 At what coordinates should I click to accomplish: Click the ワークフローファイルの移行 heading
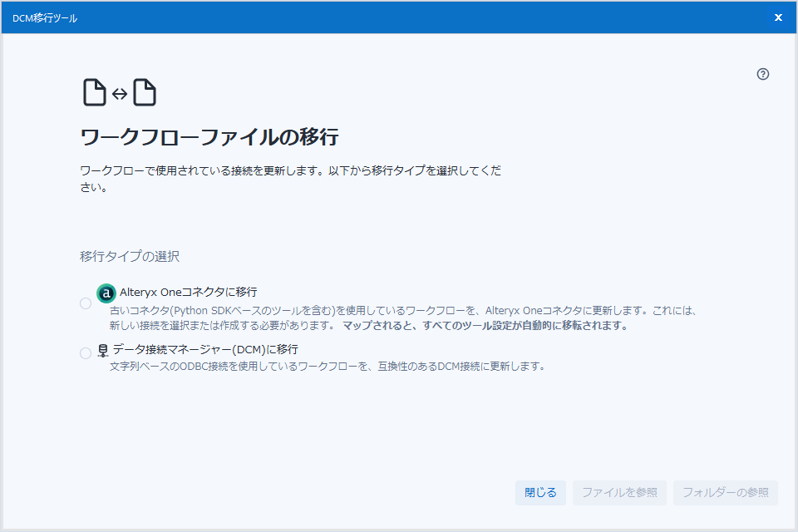(x=209, y=136)
